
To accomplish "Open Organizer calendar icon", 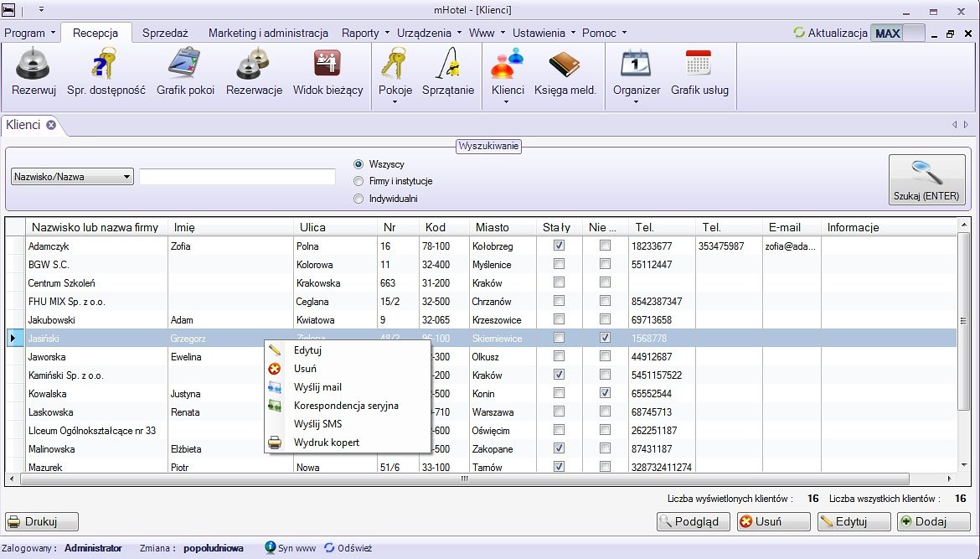I will pos(636,64).
